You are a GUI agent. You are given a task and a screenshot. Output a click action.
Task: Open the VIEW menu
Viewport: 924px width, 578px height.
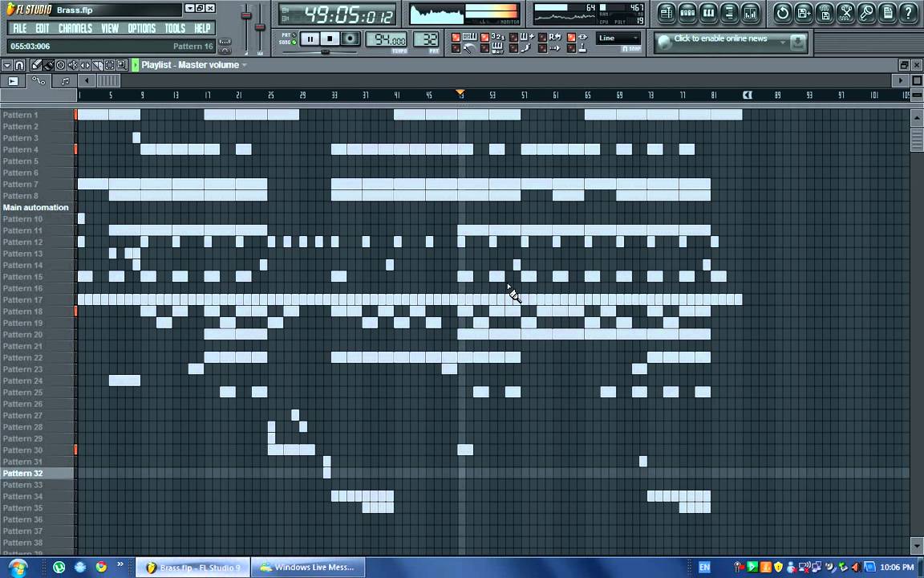click(x=110, y=28)
